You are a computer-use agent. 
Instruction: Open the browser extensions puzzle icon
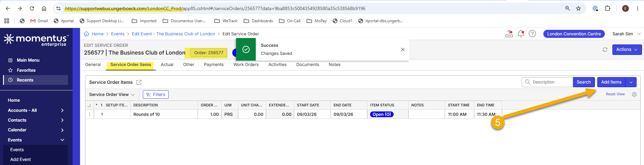point(607,8)
